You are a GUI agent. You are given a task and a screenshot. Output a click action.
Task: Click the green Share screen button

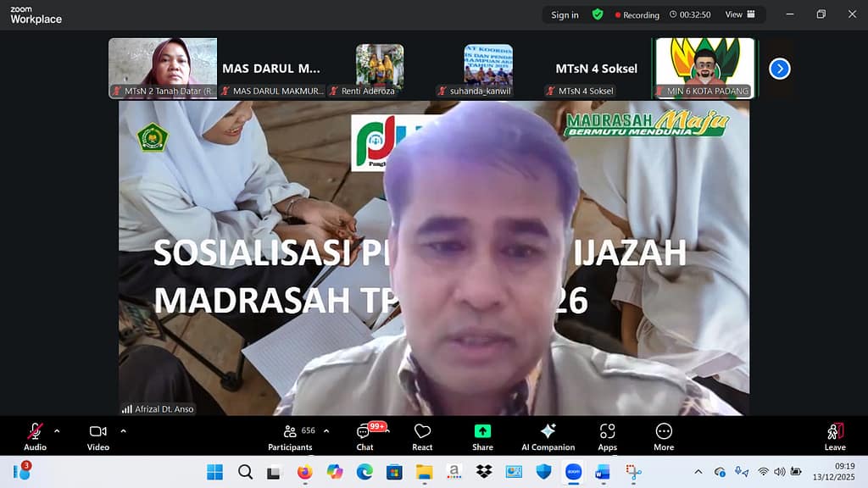coord(482,435)
